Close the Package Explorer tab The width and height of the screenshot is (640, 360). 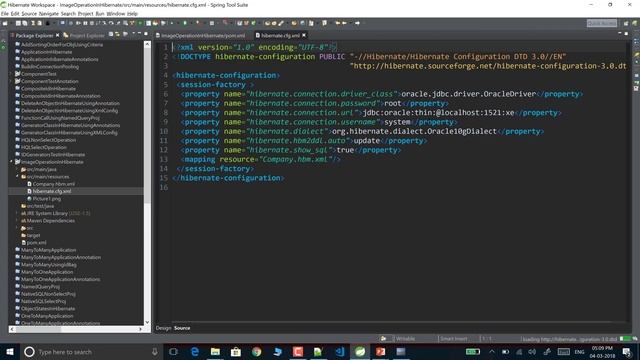click(x=58, y=36)
